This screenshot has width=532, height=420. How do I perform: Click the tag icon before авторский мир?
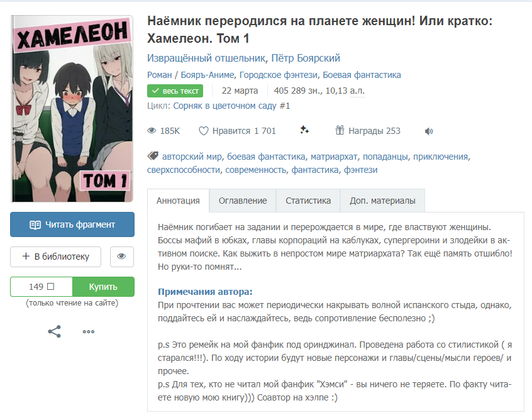coord(153,156)
